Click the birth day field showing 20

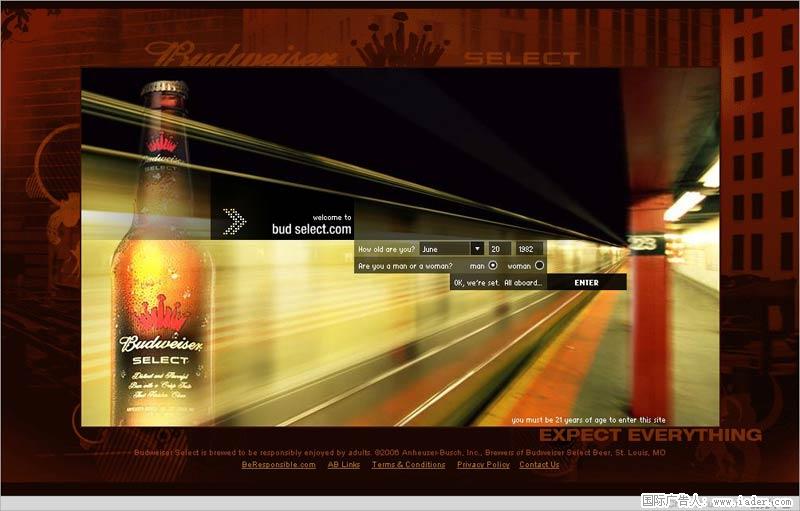coord(499,249)
